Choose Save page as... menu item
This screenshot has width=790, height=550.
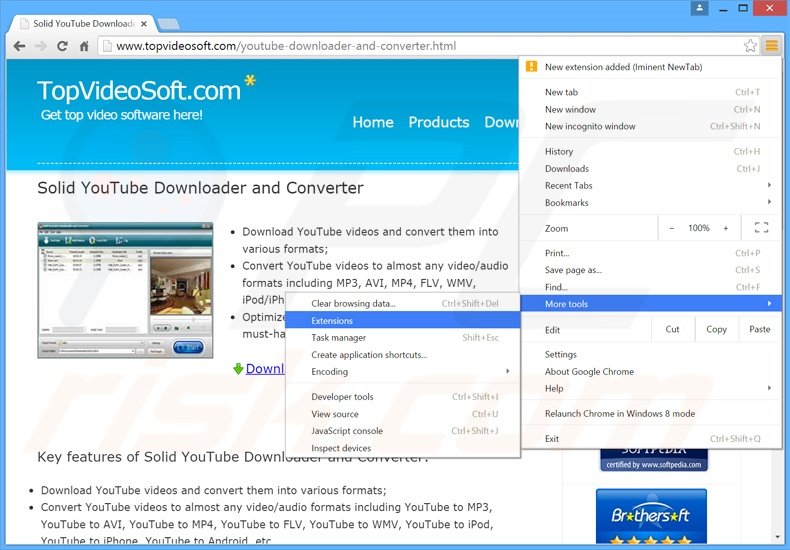(x=651, y=270)
